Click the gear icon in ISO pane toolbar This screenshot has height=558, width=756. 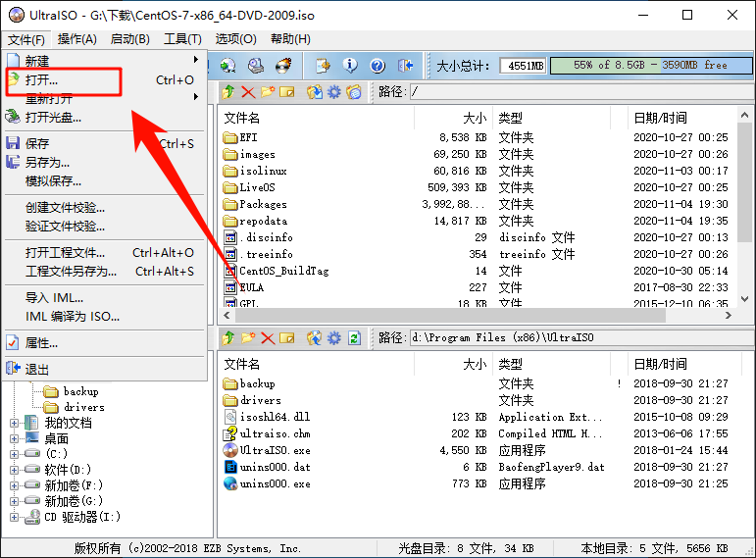point(334,91)
